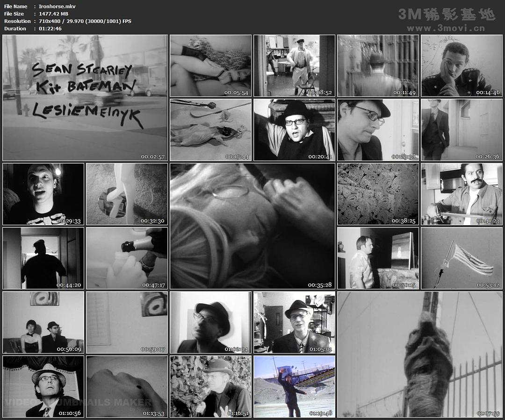This screenshot has width=505, height=420.
Task: Select the American flag thumbnail at 00:53:12
Action: pos(462,258)
